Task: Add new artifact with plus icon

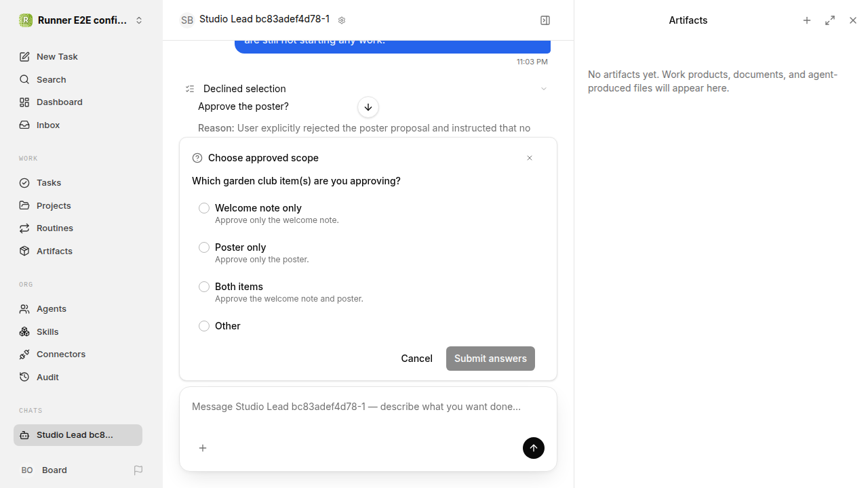Action: pos(807,20)
